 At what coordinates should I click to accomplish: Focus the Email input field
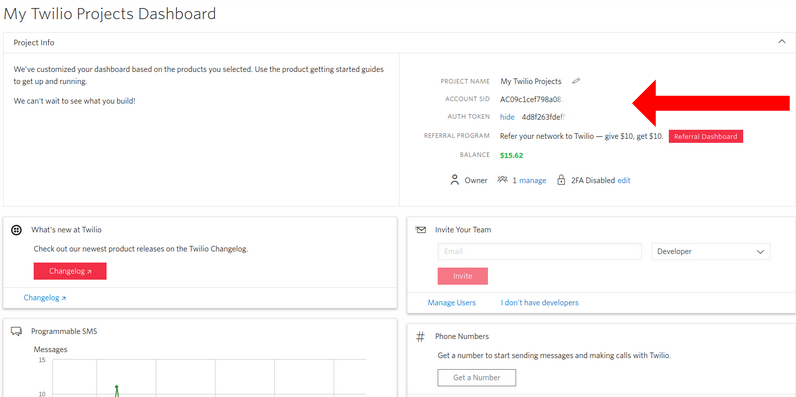(x=540, y=251)
